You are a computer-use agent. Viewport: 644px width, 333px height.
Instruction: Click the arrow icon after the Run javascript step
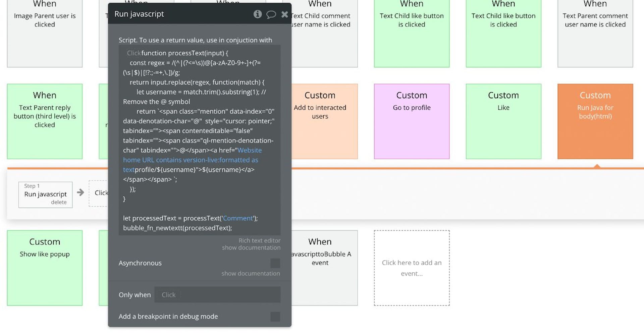pyautogui.click(x=80, y=192)
